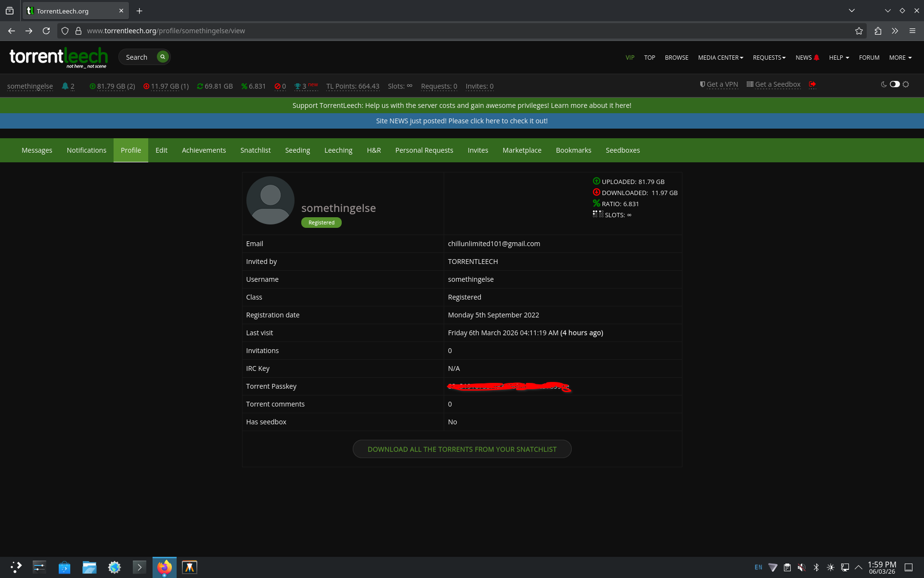
Task: Bookmark page with the star icon
Action: click(859, 31)
